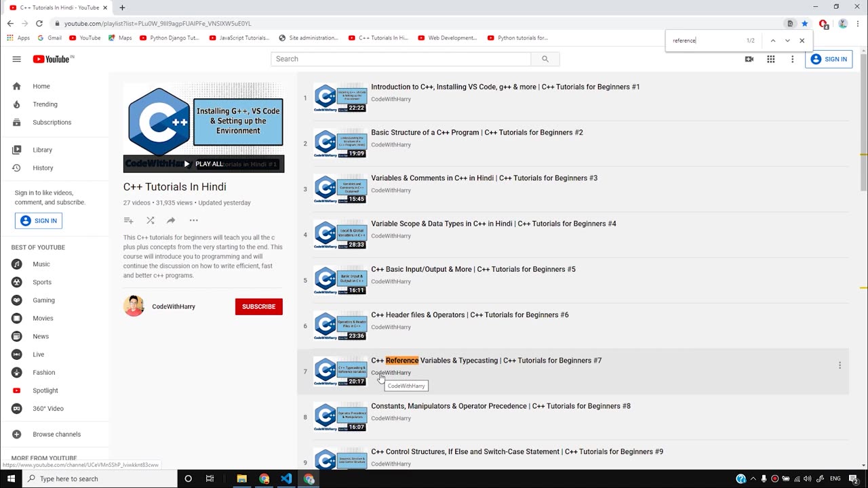Click the header SIGN IN button
The width and height of the screenshot is (868, 488).
(829, 59)
